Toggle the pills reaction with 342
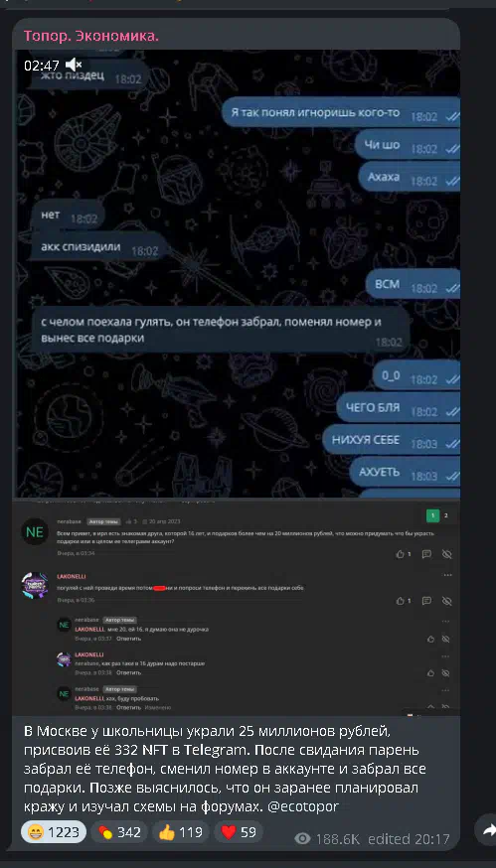This screenshot has width=496, height=868. click(118, 831)
